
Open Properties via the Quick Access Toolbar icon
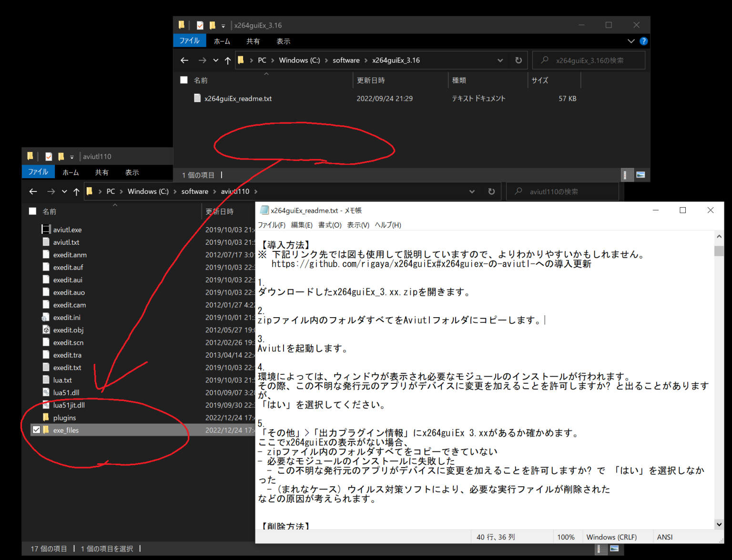[x=200, y=25]
